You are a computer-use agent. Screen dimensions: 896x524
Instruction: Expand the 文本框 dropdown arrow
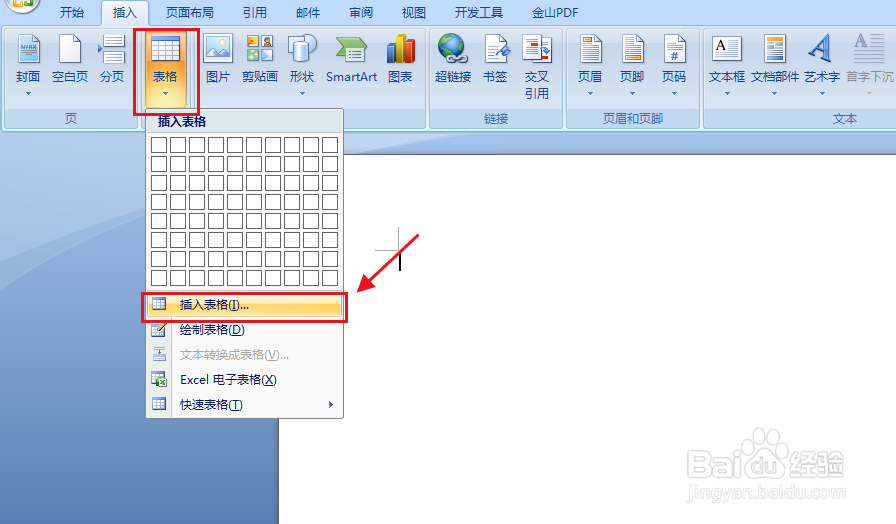pyautogui.click(x=727, y=94)
